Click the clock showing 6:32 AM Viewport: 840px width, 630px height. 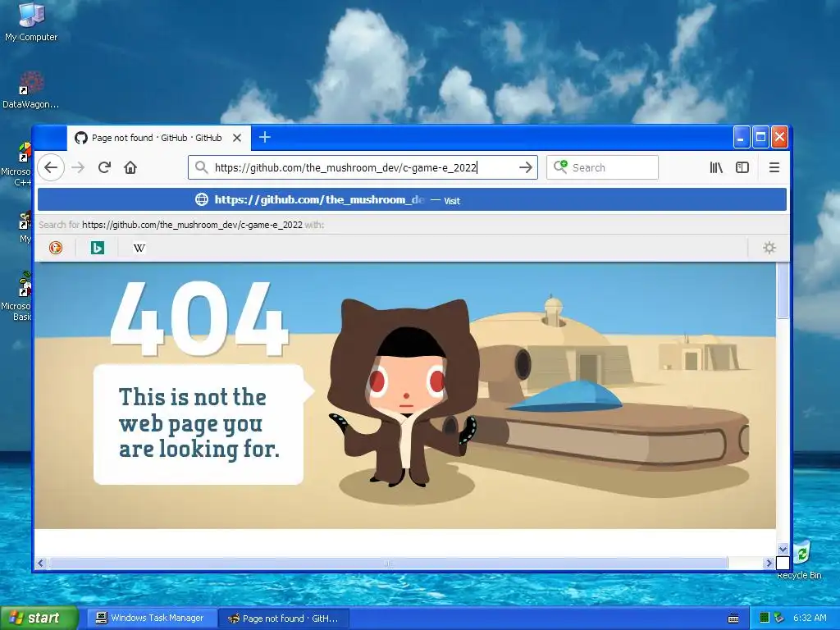click(x=810, y=619)
